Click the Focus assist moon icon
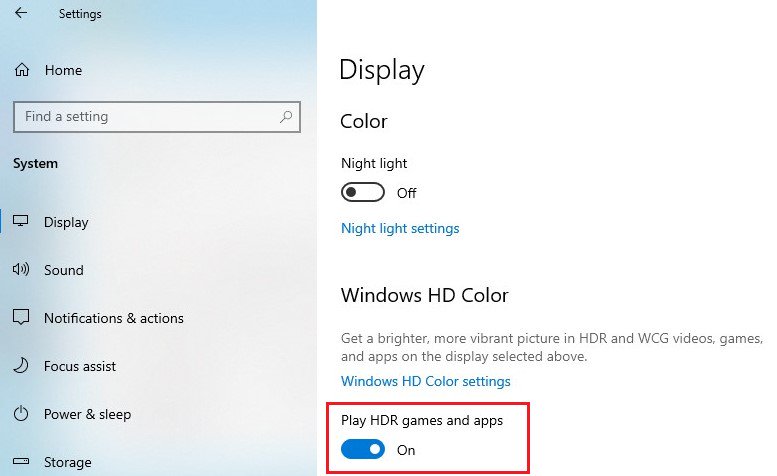Viewport: 777px width, 476px height. click(x=21, y=366)
